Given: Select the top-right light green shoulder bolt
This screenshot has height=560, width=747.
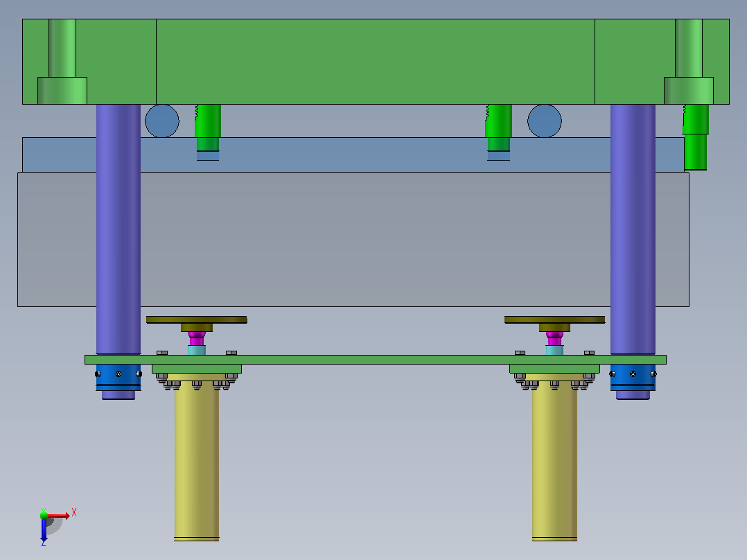Looking at the screenshot, I should coord(688,62).
